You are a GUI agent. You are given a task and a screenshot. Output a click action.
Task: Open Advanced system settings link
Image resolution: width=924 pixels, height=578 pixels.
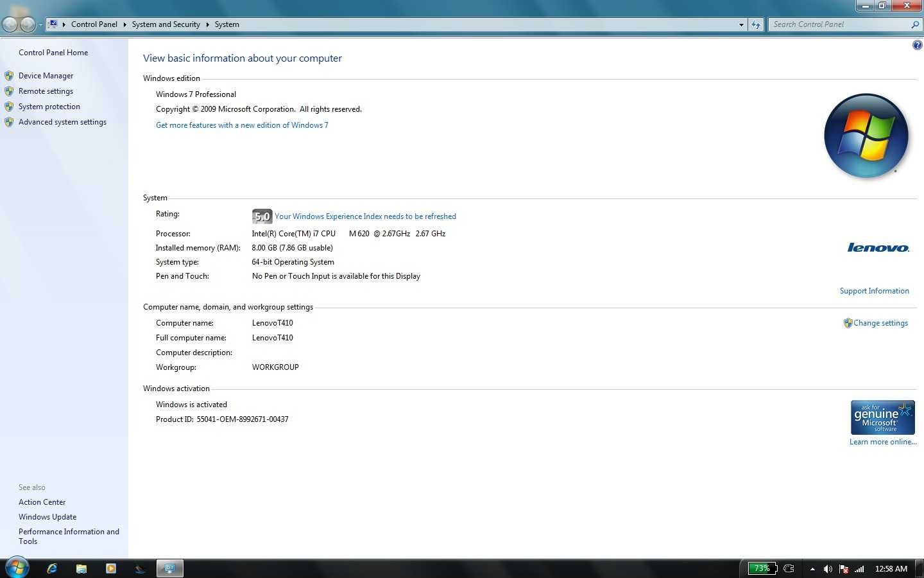point(62,122)
